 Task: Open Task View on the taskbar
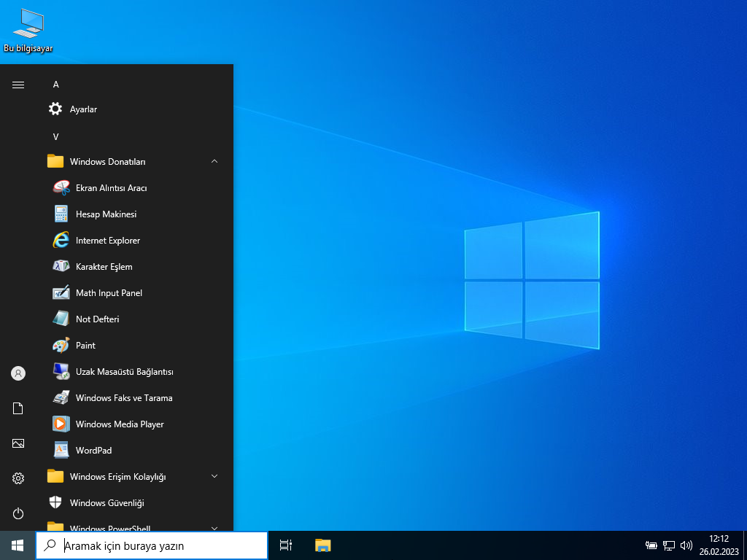click(x=286, y=545)
